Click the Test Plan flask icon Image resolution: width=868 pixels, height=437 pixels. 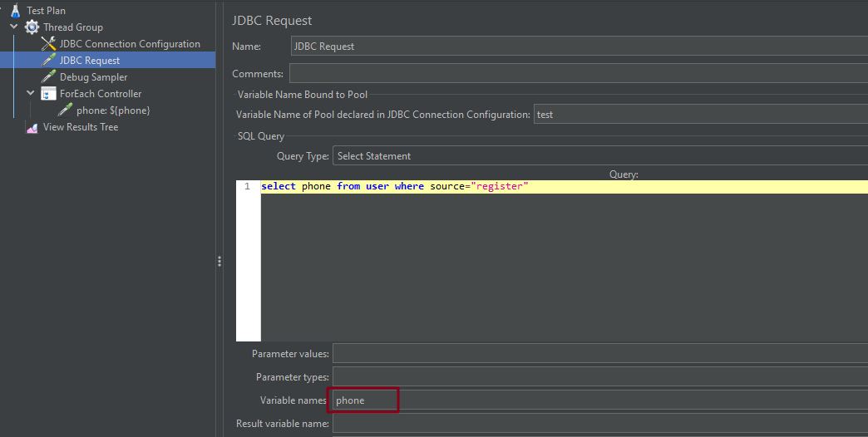(15, 11)
